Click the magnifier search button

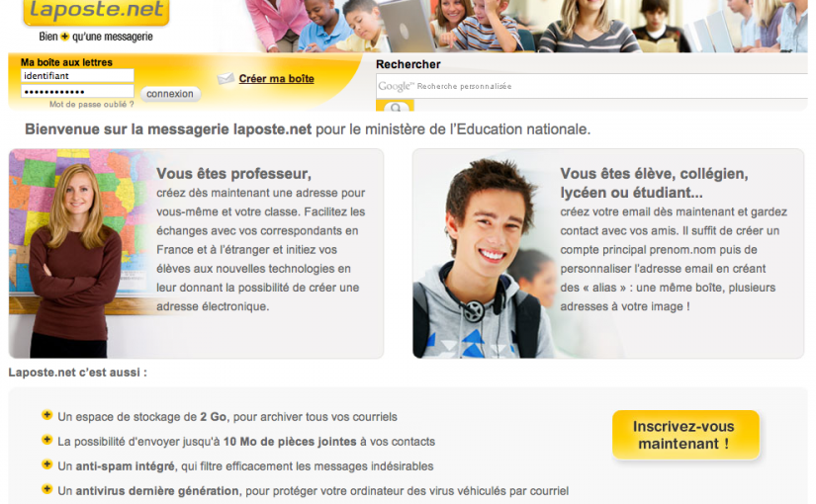coord(395,106)
